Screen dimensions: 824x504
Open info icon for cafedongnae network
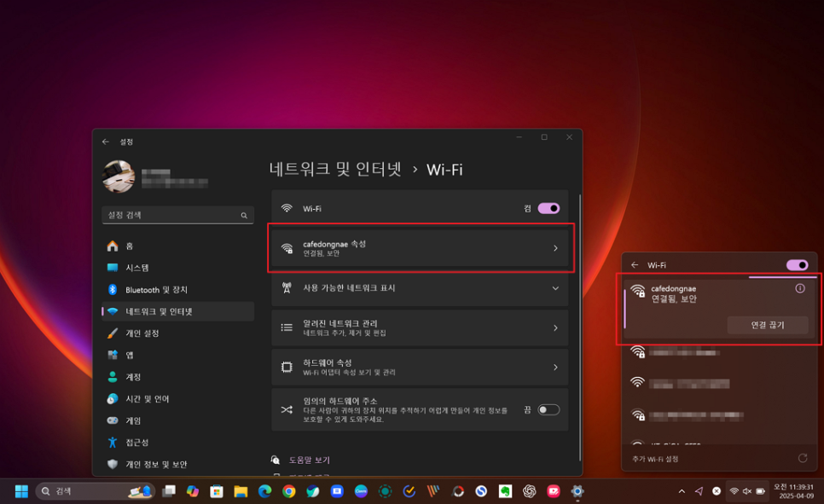pos(800,288)
